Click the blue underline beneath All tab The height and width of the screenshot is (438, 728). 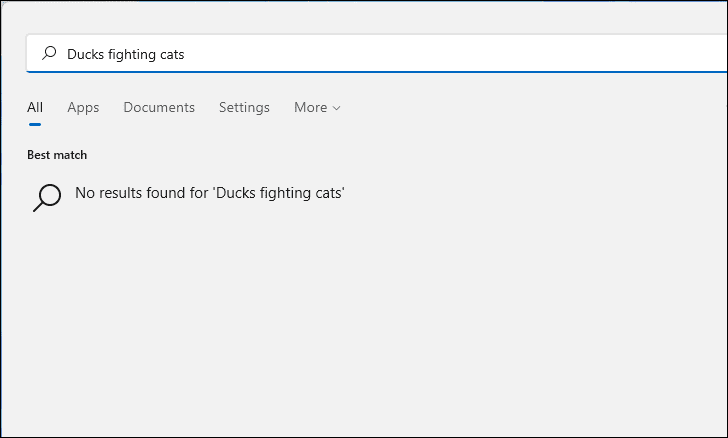(x=35, y=124)
